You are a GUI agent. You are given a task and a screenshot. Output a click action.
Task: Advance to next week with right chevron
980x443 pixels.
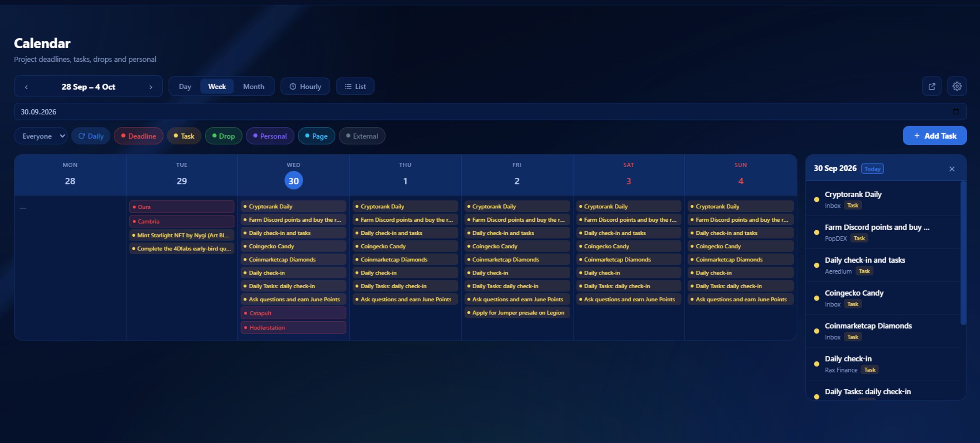click(x=151, y=87)
